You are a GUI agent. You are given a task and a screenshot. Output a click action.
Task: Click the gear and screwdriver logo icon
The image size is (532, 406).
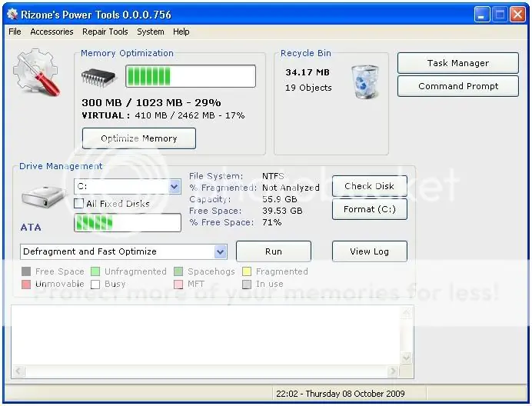click(x=37, y=72)
